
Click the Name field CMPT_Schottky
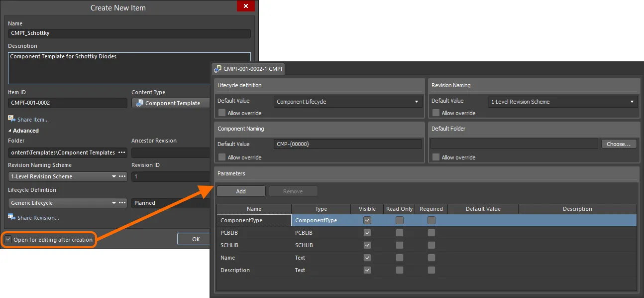(129, 33)
